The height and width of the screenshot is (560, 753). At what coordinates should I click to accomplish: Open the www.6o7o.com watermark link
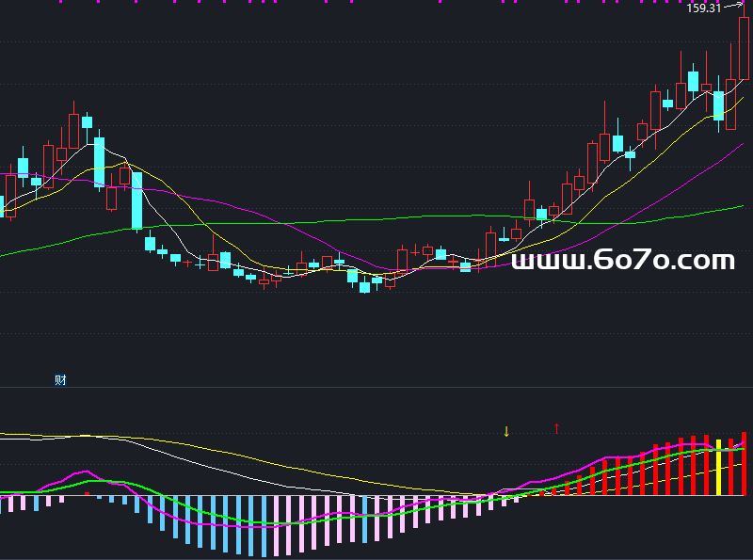coord(622,261)
